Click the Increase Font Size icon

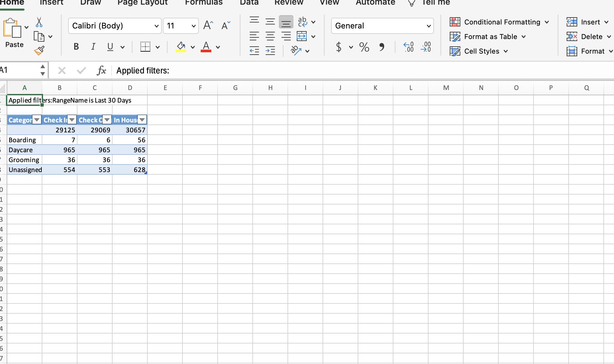(x=208, y=25)
